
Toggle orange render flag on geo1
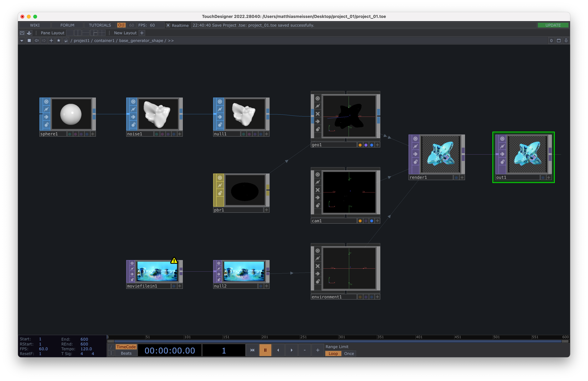point(360,145)
